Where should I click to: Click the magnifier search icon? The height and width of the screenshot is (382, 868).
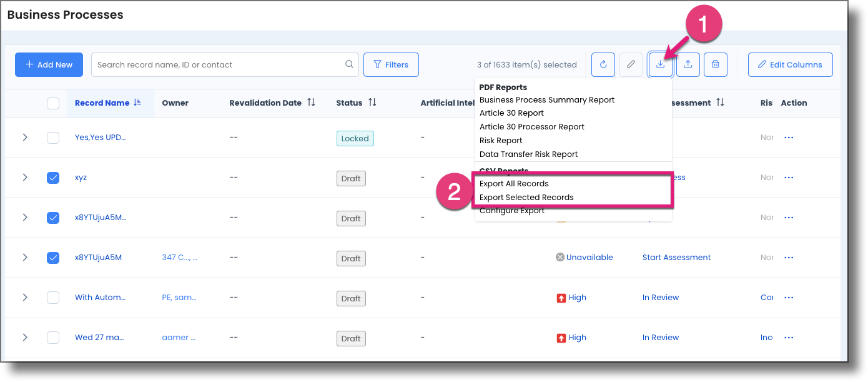coord(349,64)
